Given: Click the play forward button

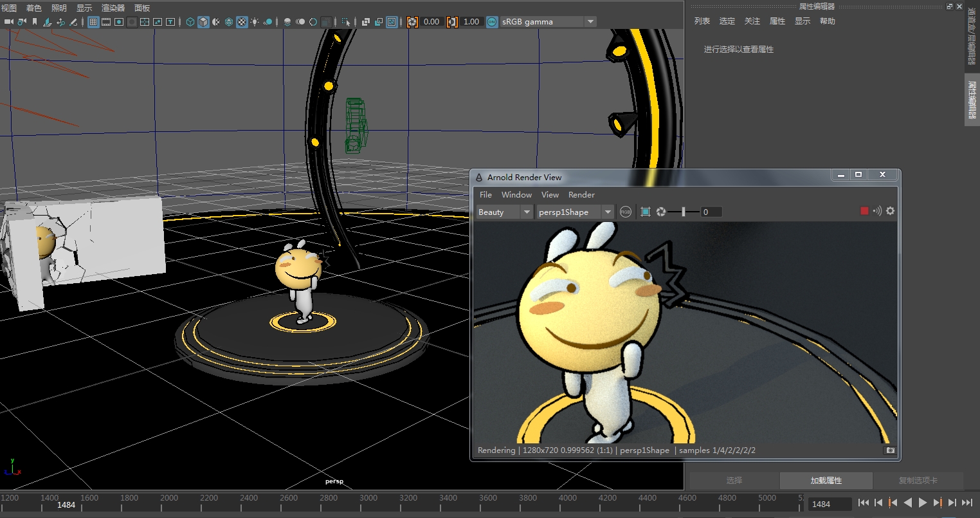Looking at the screenshot, I should coord(923,503).
